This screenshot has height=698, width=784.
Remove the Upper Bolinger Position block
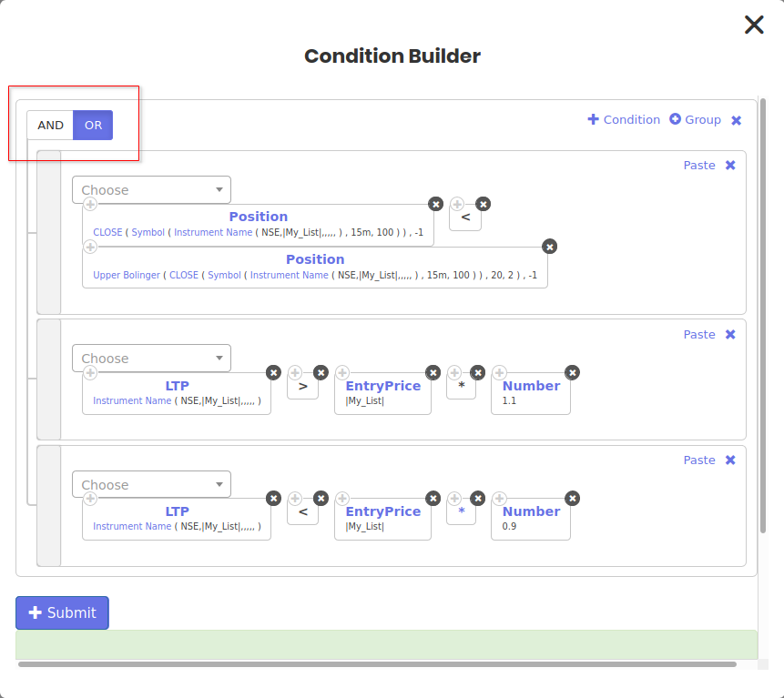[x=549, y=247]
